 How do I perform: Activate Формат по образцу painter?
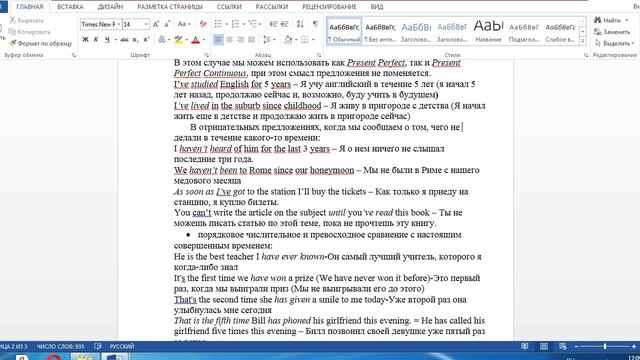tap(40, 43)
